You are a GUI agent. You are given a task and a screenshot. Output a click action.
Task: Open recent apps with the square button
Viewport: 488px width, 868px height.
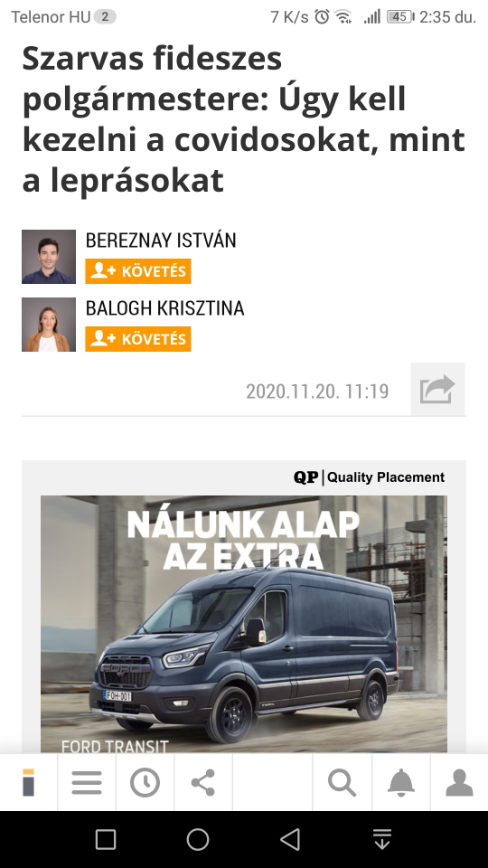pyautogui.click(x=106, y=839)
